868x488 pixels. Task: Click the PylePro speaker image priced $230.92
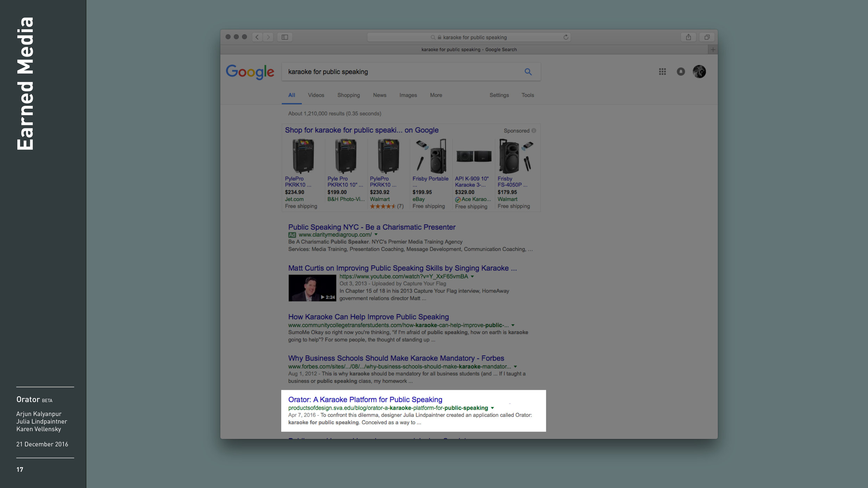coord(388,156)
